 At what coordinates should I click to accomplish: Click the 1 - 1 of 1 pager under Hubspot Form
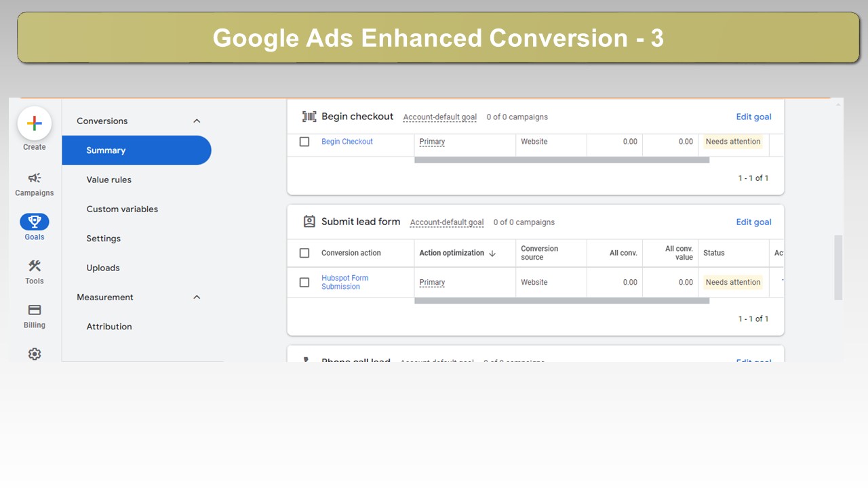coord(753,319)
